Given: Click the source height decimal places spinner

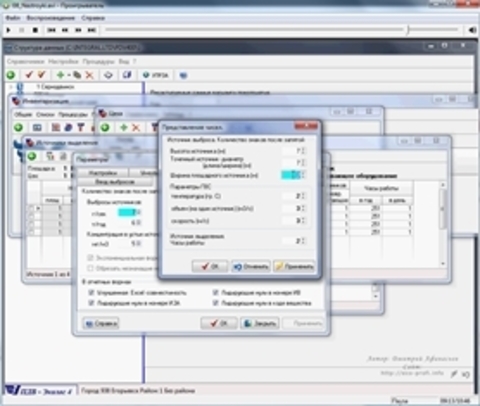Looking at the screenshot, I should pos(294,151).
